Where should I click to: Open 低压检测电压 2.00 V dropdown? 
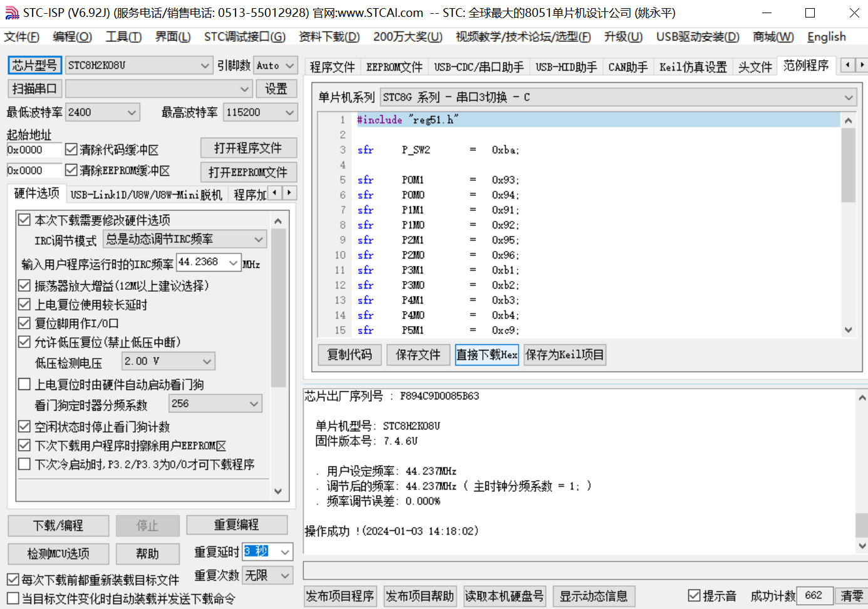pyautogui.click(x=167, y=361)
